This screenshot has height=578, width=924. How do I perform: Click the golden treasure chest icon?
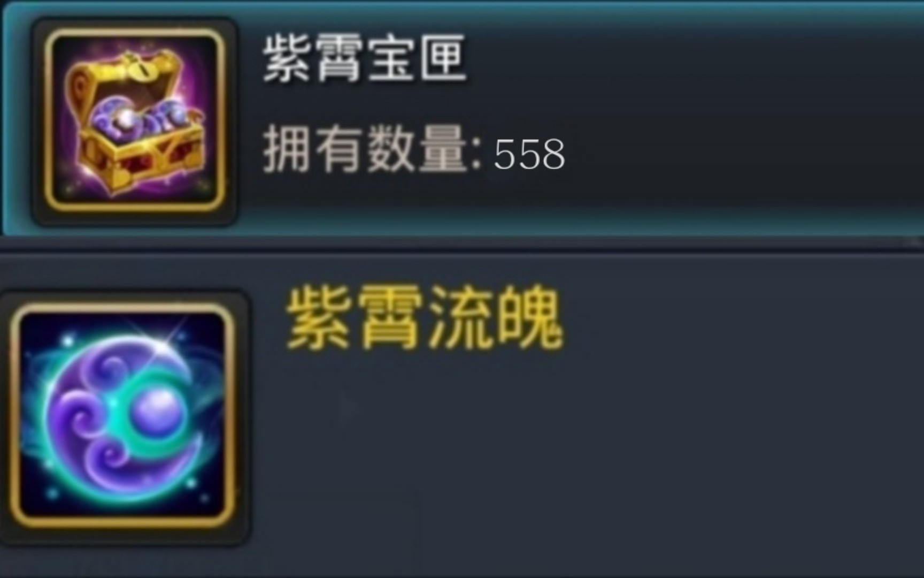[x=134, y=121]
